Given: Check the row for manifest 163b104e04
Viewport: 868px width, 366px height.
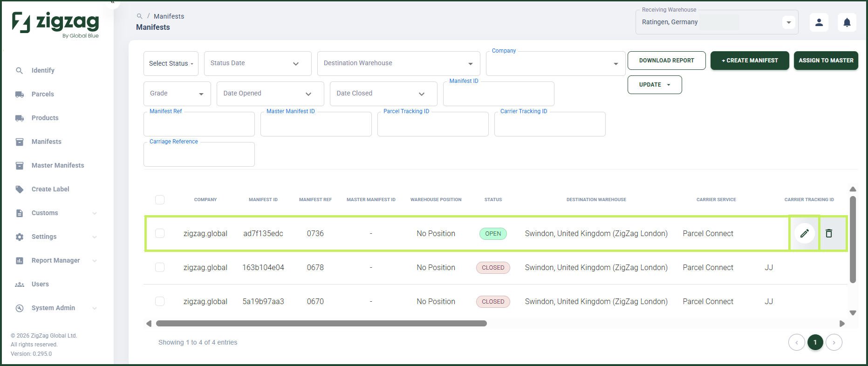Looking at the screenshot, I should click(160, 267).
